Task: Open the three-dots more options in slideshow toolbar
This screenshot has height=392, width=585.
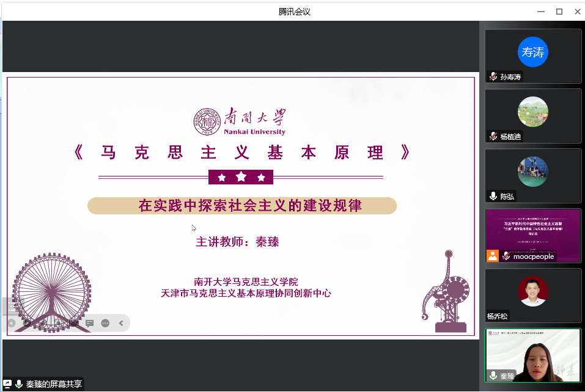Action: coord(105,323)
